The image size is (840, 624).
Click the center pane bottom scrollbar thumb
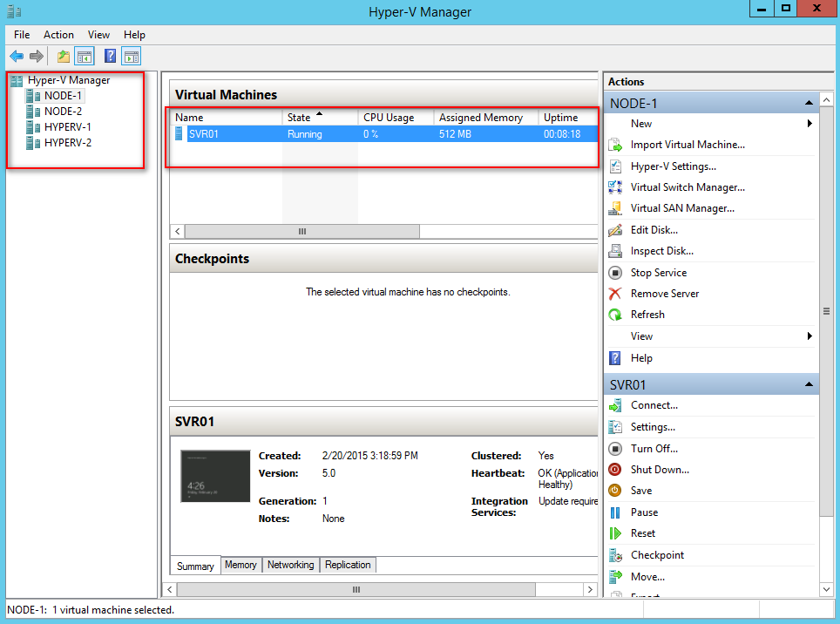pos(356,589)
